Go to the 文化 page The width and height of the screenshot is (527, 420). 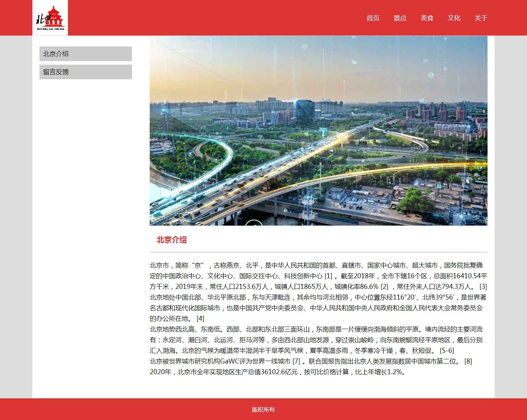(x=454, y=18)
